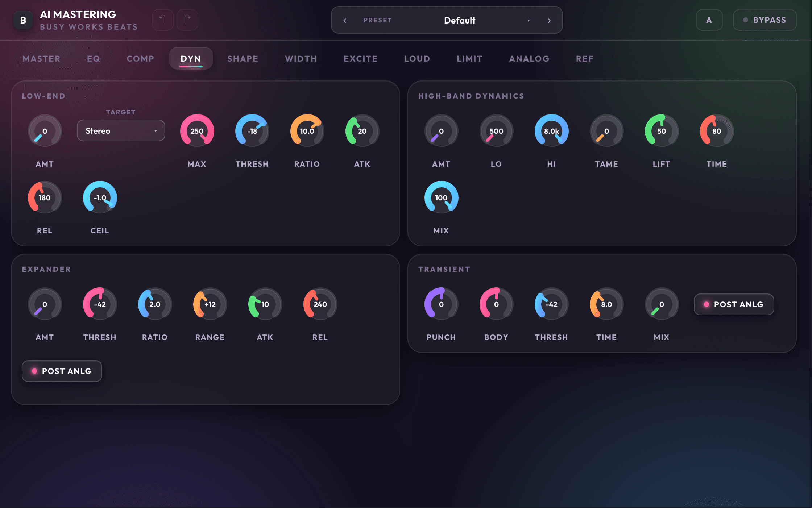Click the Expander Ratio knob
This screenshot has width=812, height=508.
tap(155, 304)
